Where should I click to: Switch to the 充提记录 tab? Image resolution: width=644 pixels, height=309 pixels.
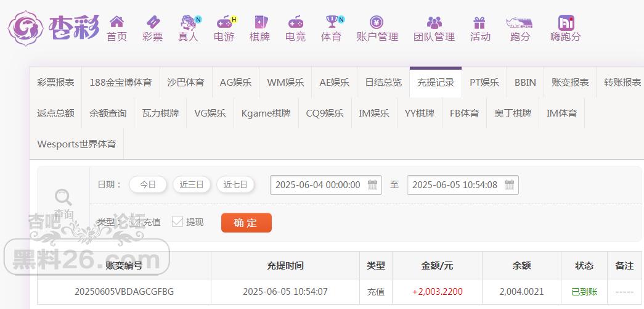pos(435,82)
